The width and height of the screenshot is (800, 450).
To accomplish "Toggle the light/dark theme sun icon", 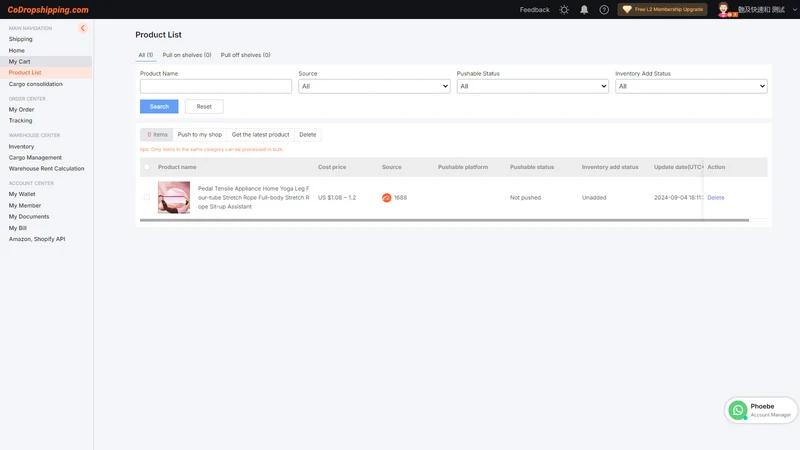I will (x=564, y=10).
